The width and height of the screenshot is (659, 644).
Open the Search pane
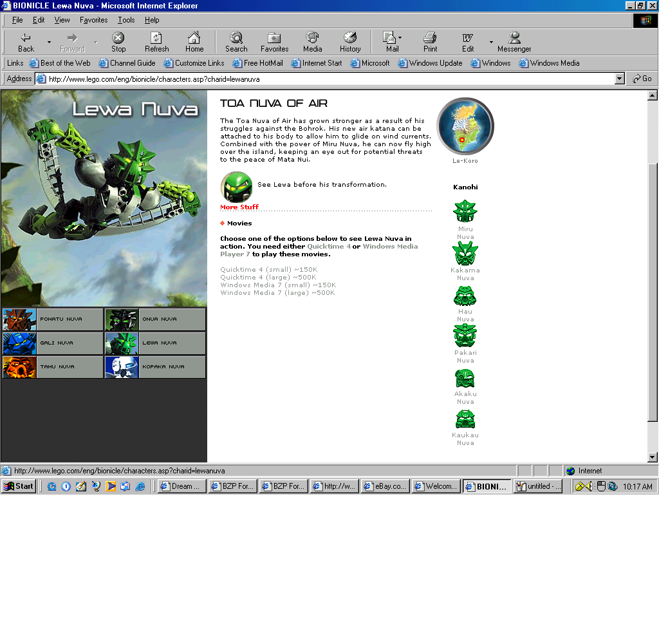pyautogui.click(x=236, y=42)
